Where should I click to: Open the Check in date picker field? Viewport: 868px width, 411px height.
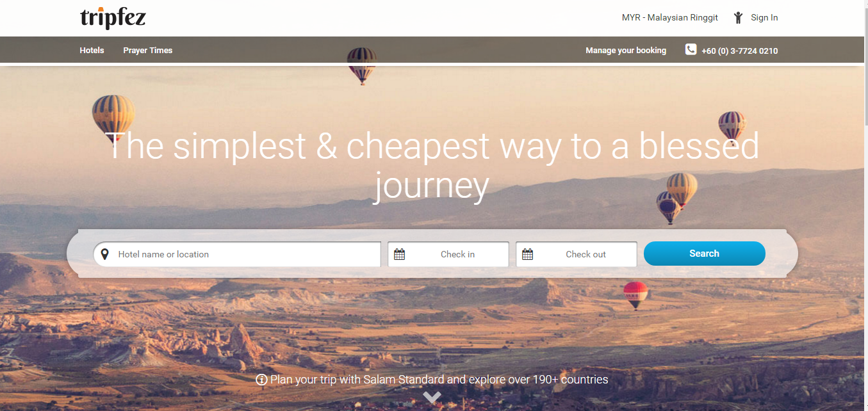click(x=448, y=254)
